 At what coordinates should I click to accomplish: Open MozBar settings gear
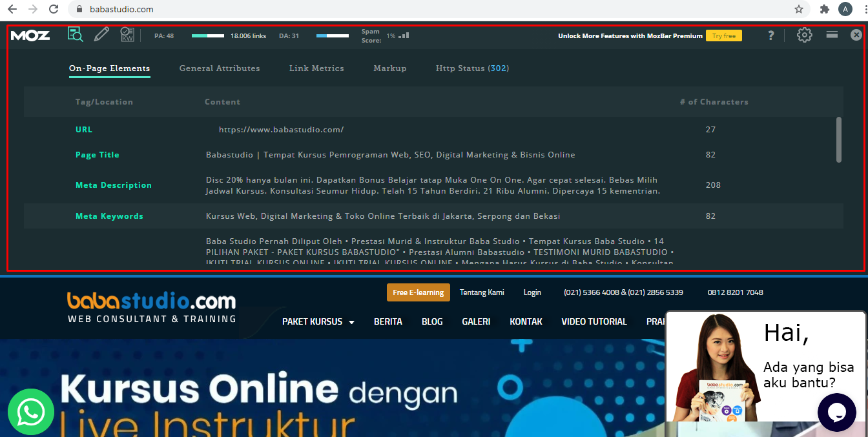[804, 35]
